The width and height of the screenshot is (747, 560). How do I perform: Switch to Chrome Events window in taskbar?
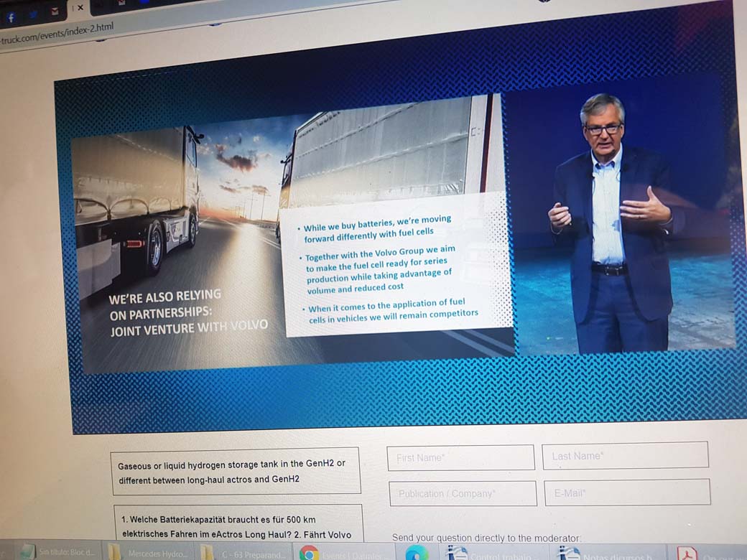(x=338, y=553)
